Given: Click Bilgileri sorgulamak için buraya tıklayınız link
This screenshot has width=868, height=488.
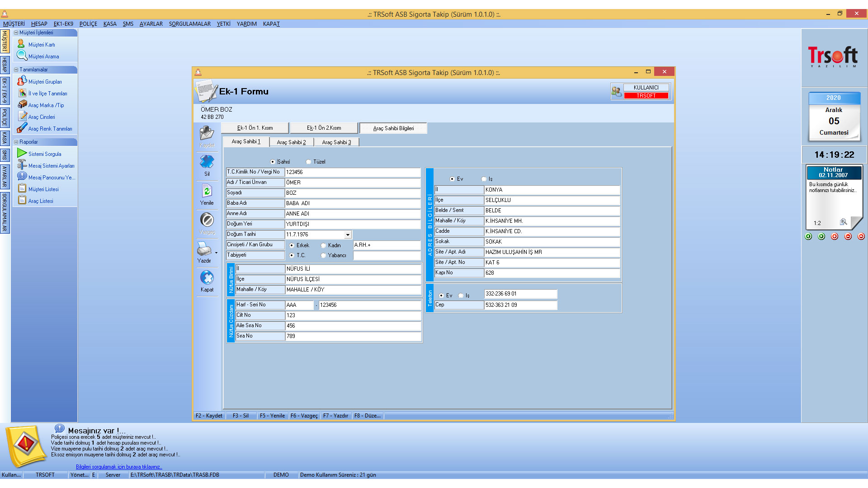Looking at the screenshot, I should pos(119,467).
